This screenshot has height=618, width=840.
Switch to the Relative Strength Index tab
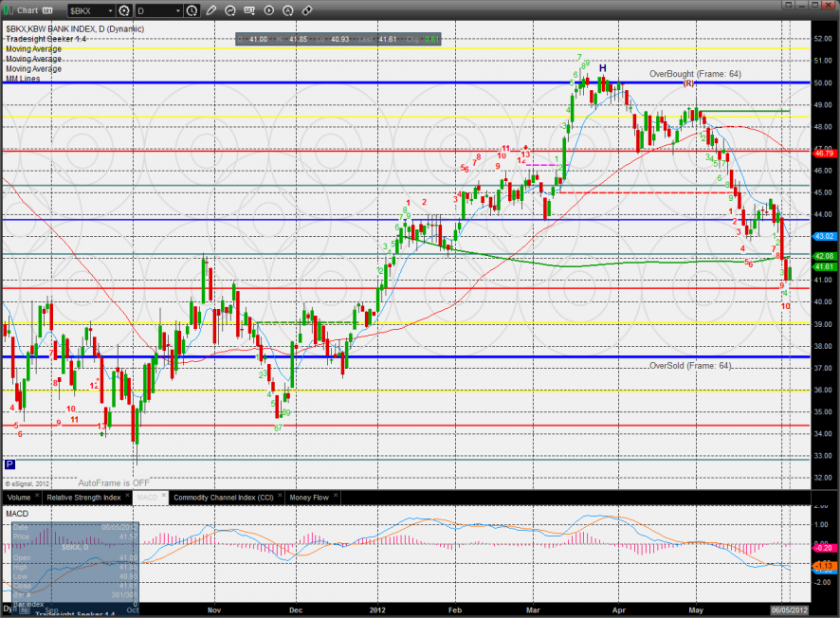point(84,497)
